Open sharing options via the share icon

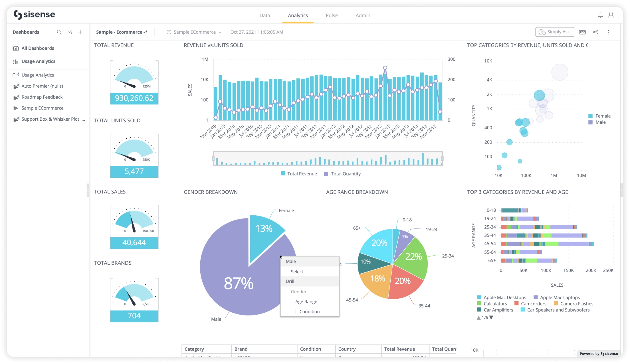coord(596,32)
